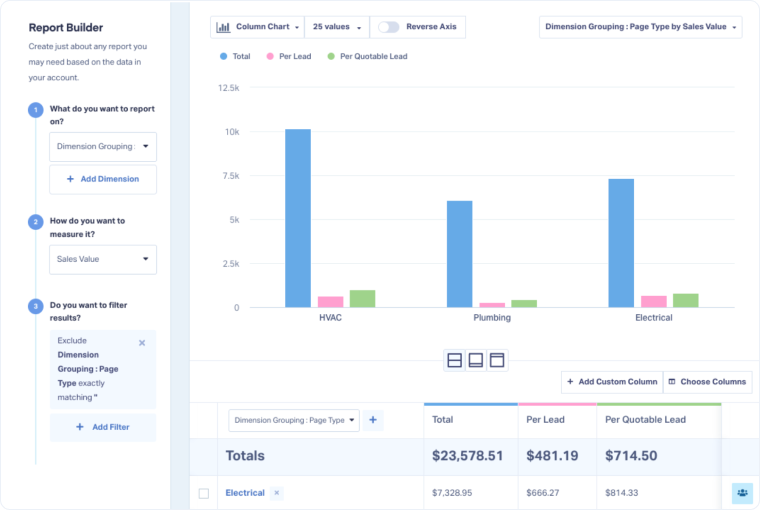
Task: Remove the Page Type exclude filter
Action: pos(142,343)
